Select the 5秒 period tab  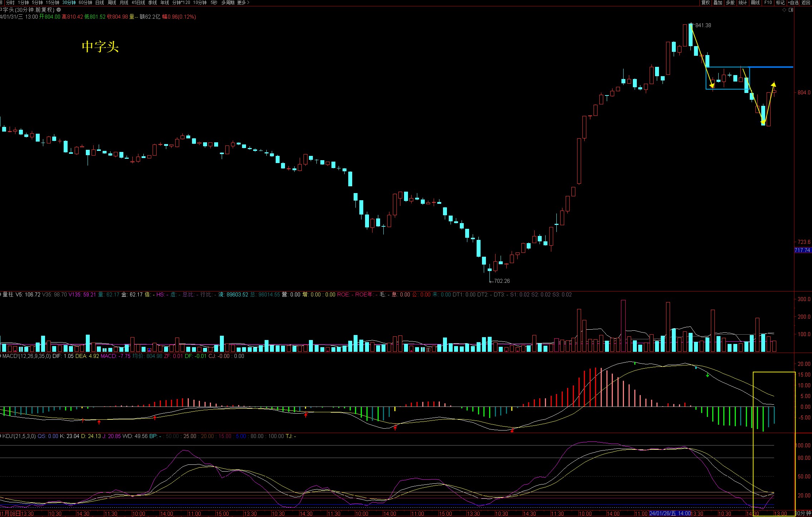pos(214,3)
